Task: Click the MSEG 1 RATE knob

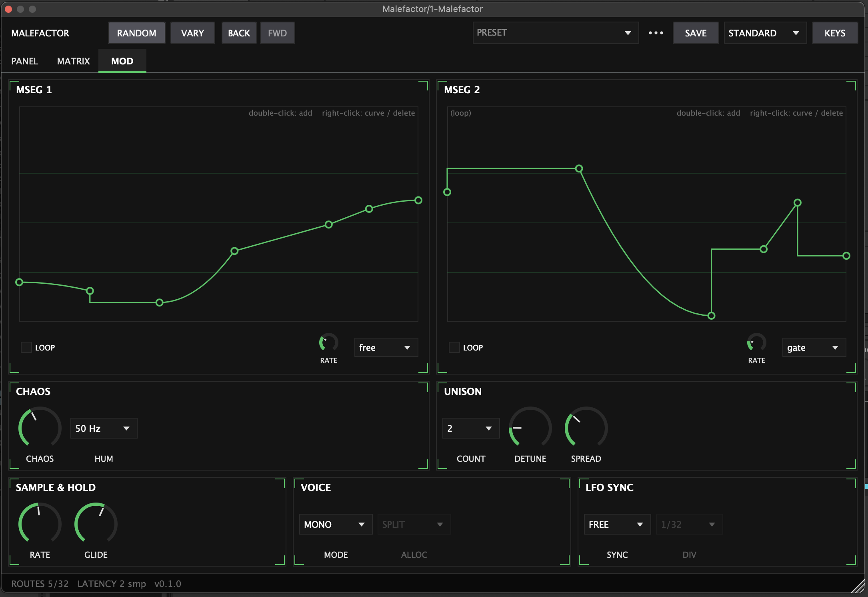Action: click(328, 343)
